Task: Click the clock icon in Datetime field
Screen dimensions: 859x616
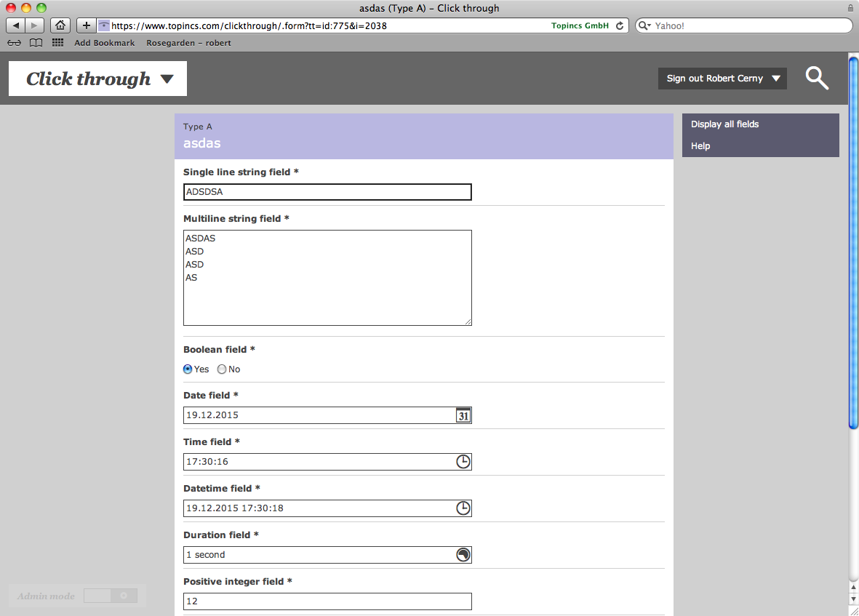Action: pyautogui.click(x=463, y=508)
